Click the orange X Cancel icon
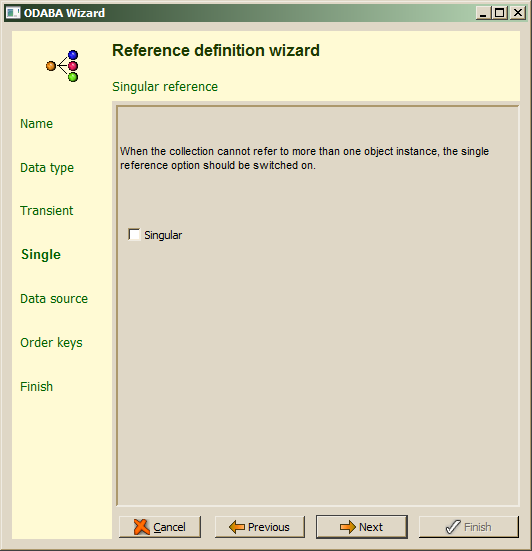This screenshot has height=551, width=532. (142, 527)
